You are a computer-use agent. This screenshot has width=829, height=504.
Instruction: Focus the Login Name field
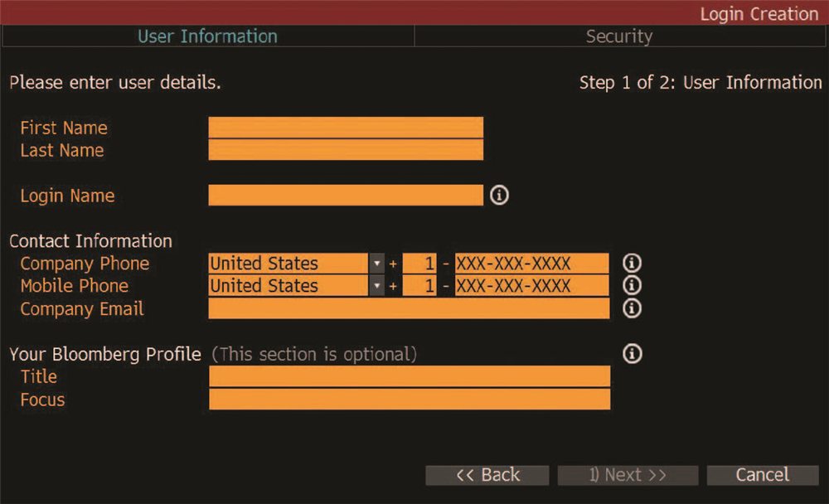click(346, 195)
